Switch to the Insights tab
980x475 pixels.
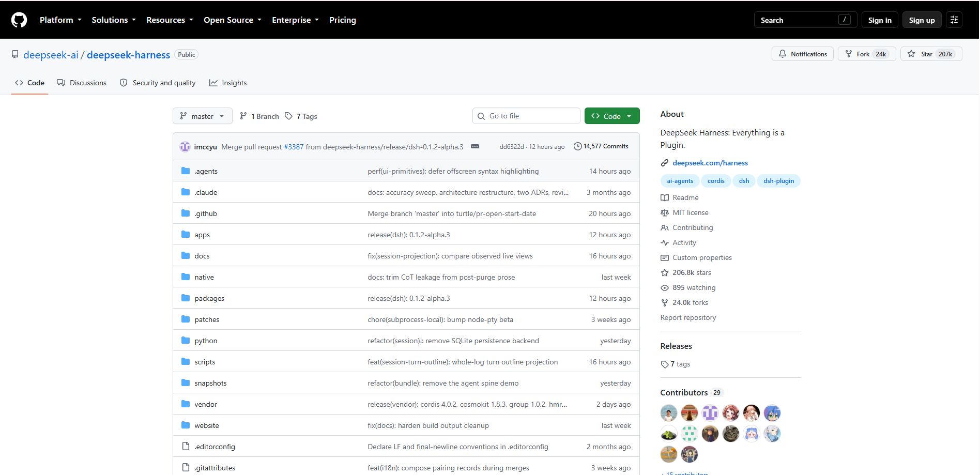click(228, 83)
